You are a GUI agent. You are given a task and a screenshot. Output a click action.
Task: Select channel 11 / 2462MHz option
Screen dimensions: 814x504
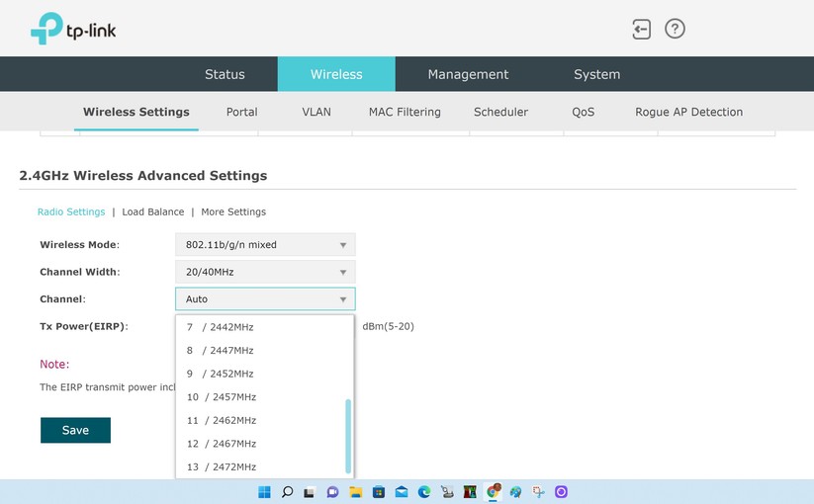pos(222,421)
